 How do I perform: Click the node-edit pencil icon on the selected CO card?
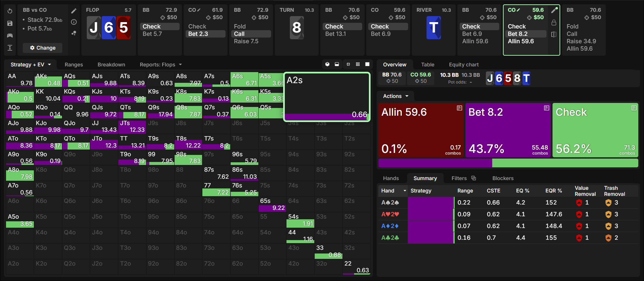pyautogui.click(x=554, y=10)
